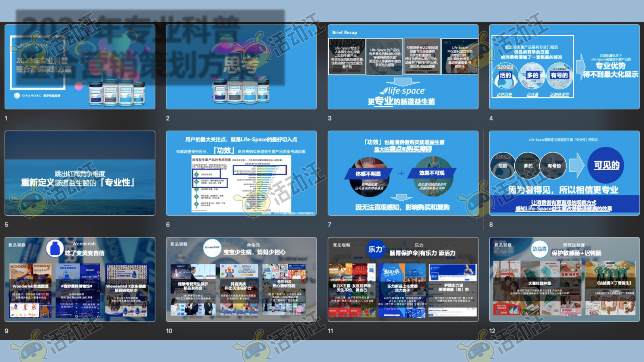
Task: Click slide number 6 label
Action: [x=168, y=225]
